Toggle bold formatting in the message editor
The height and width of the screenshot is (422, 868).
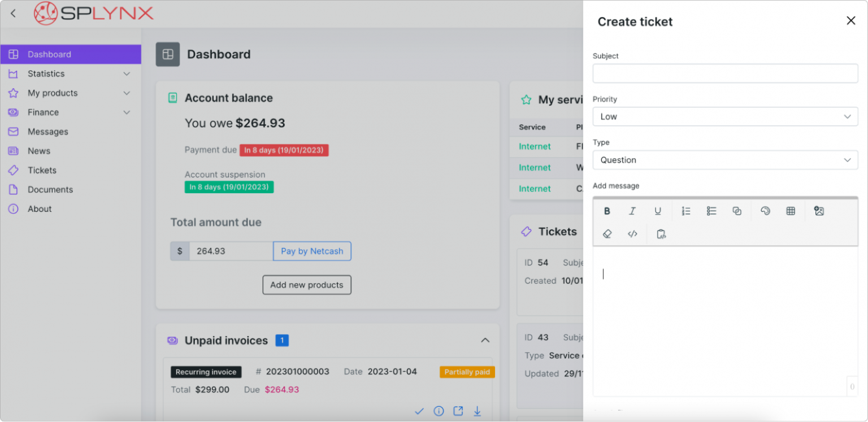point(607,211)
